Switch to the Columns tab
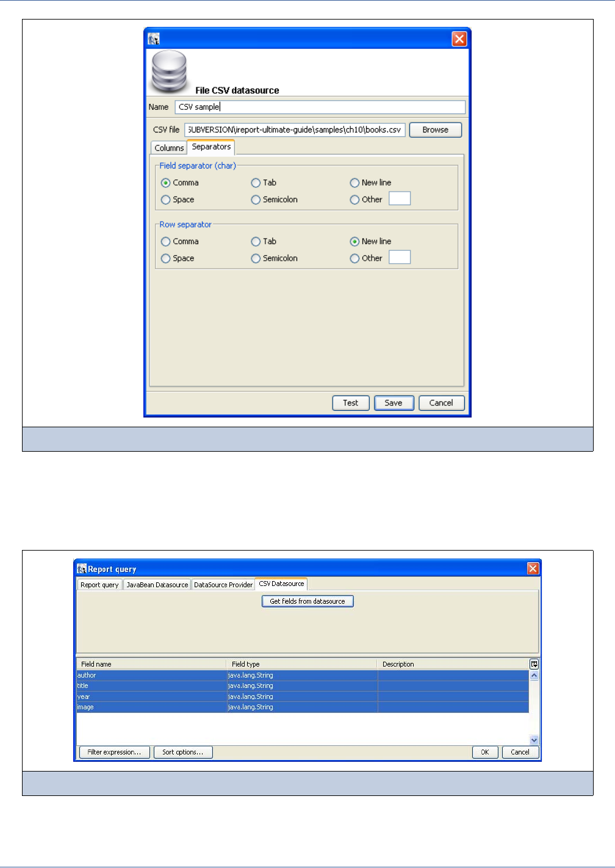The image size is (615, 868). (169, 148)
